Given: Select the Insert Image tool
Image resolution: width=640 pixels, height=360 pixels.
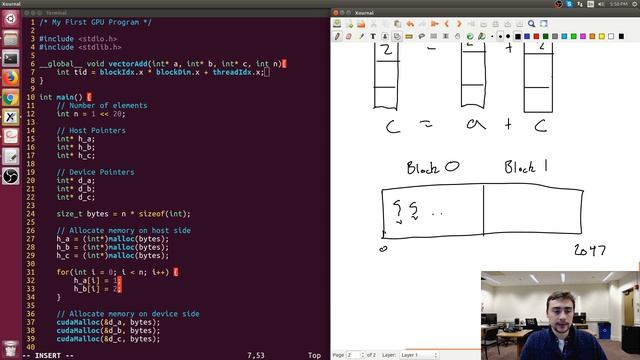Looking at the screenshot, I should [x=385, y=36].
